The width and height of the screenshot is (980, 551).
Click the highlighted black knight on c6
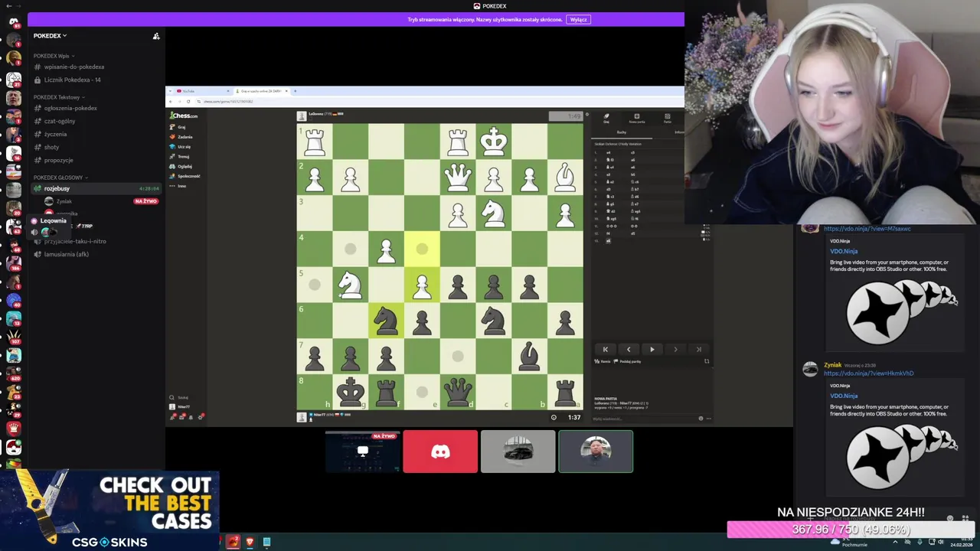[x=386, y=321]
